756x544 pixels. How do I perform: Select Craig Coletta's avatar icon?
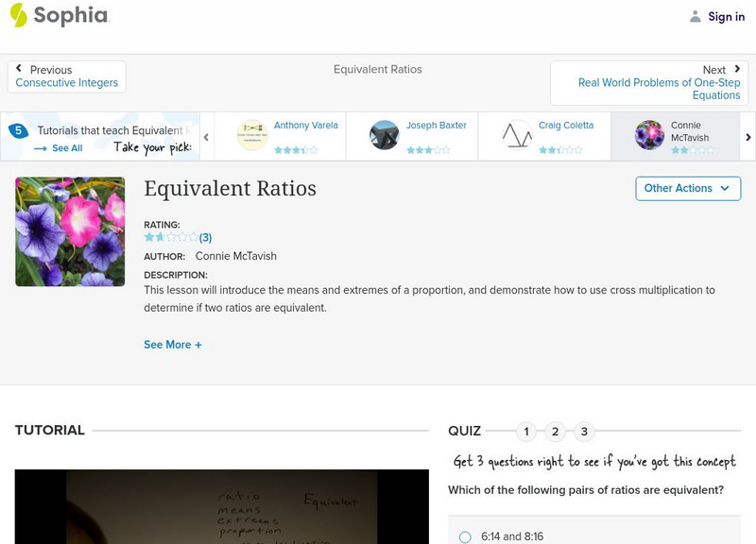[x=517, y=135]
